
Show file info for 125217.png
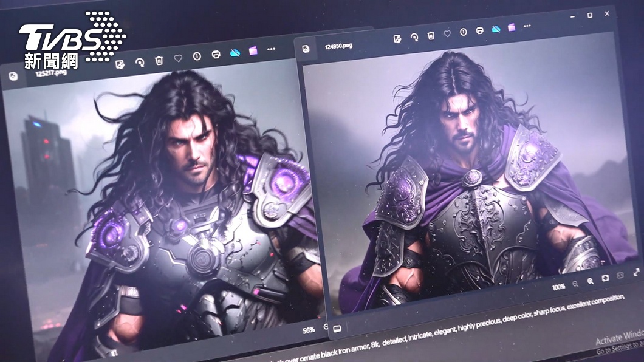(197, 56)
